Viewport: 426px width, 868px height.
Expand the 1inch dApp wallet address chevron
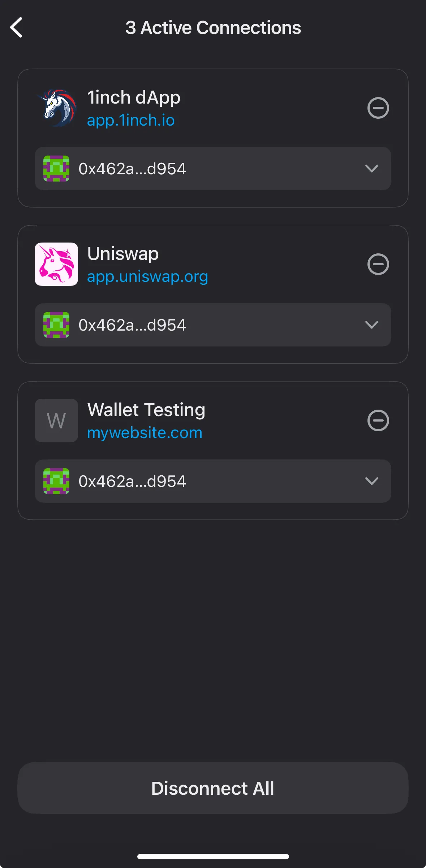[x=371, y=169]
